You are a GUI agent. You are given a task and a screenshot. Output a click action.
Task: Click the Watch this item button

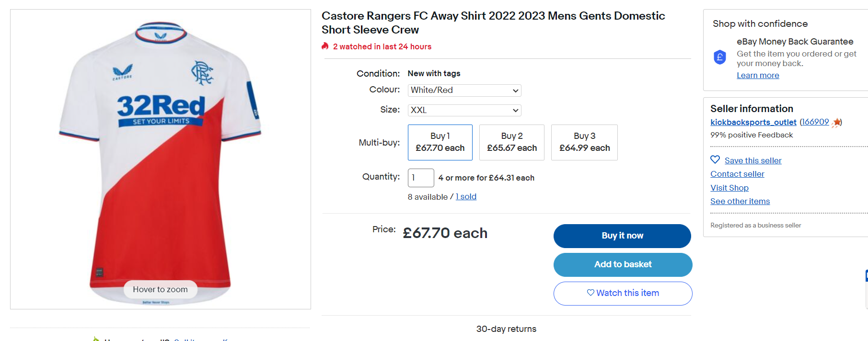pyautogui.click(x=623, y=293)
